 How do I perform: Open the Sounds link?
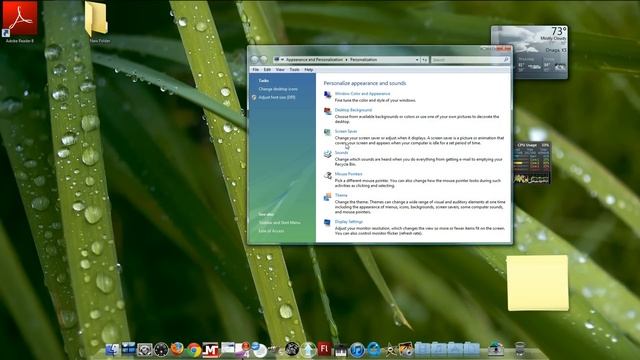pos(341,153)
